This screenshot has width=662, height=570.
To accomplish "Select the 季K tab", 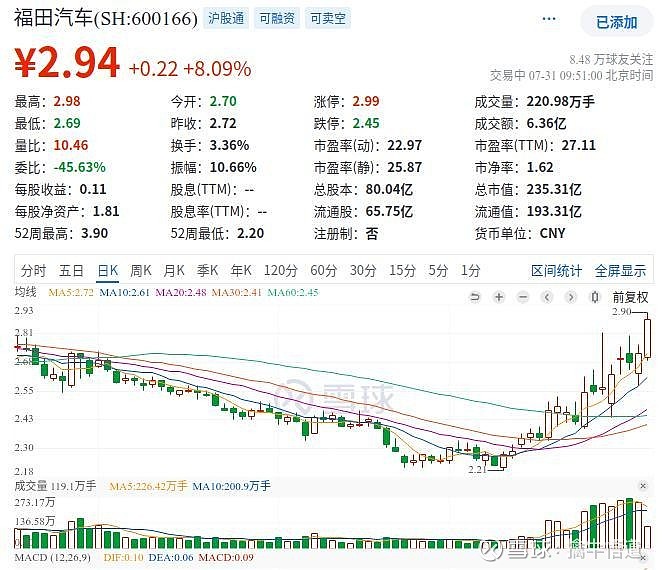I will [207, 270].
